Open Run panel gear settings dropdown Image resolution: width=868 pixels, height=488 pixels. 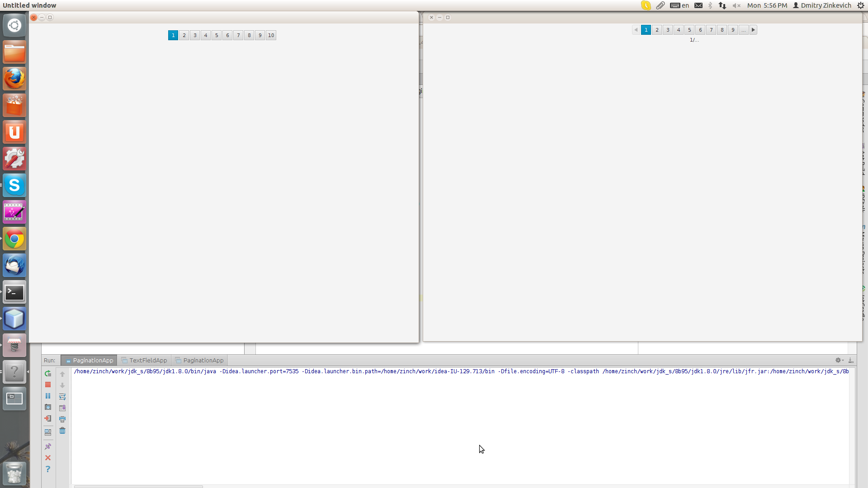pos(839,360)
